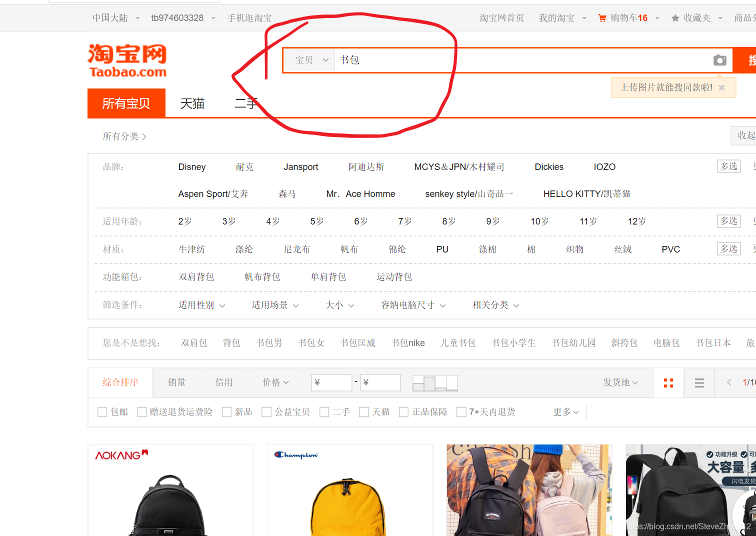
Task: Go to previous results page arrow
Action: point(729,382)
